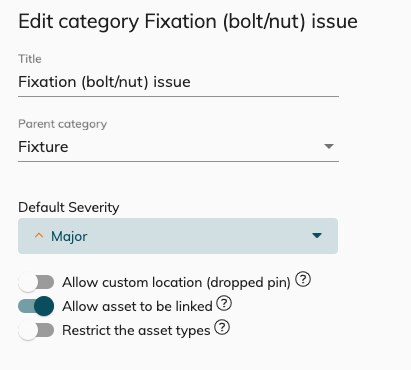The image size is (411, 370).
Task: Click the Title field containing Fixation (bolt/nut) issue
Action: click(178, 82)
